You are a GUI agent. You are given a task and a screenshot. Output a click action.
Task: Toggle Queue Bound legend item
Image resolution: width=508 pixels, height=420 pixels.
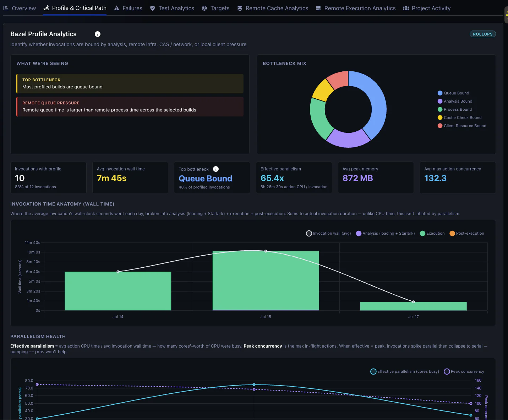tap(453, 93)
